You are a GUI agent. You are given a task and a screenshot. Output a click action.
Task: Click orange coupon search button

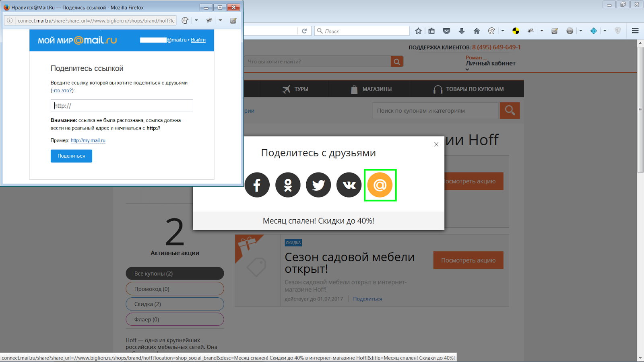510,111
